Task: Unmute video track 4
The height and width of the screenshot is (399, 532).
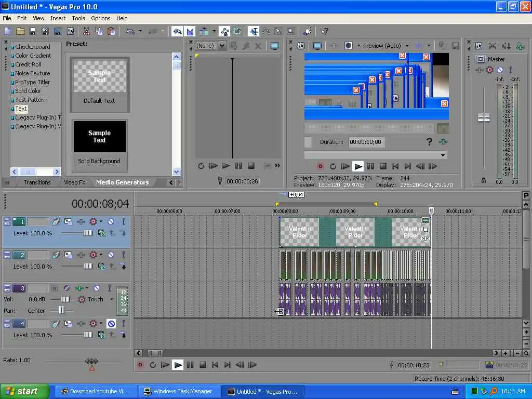Action: [111, 324]
